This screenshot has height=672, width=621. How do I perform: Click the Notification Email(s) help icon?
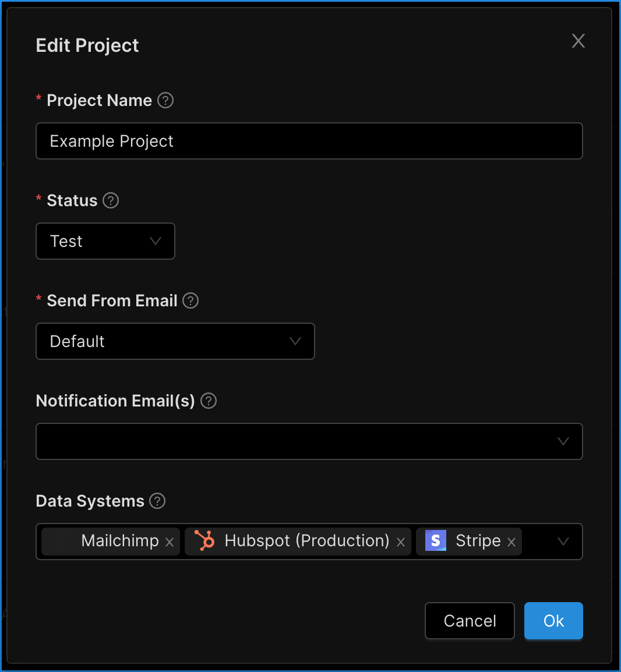coord(208,401)
